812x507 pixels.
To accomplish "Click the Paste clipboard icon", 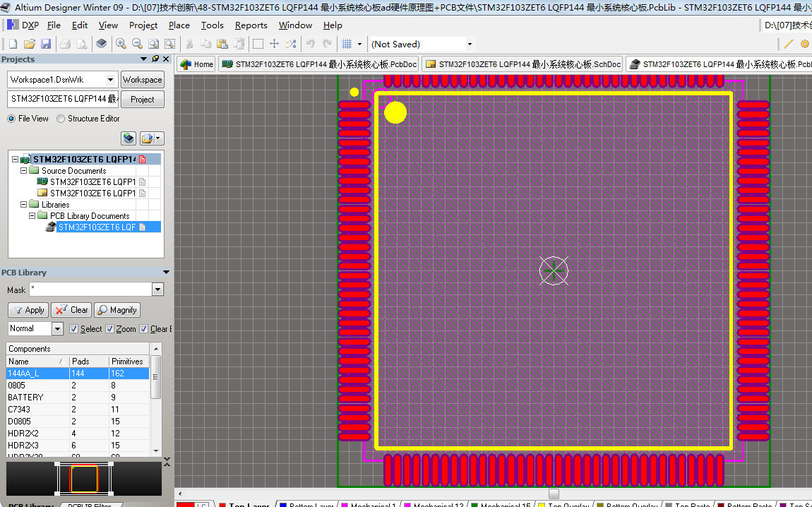I will (222, 44).
